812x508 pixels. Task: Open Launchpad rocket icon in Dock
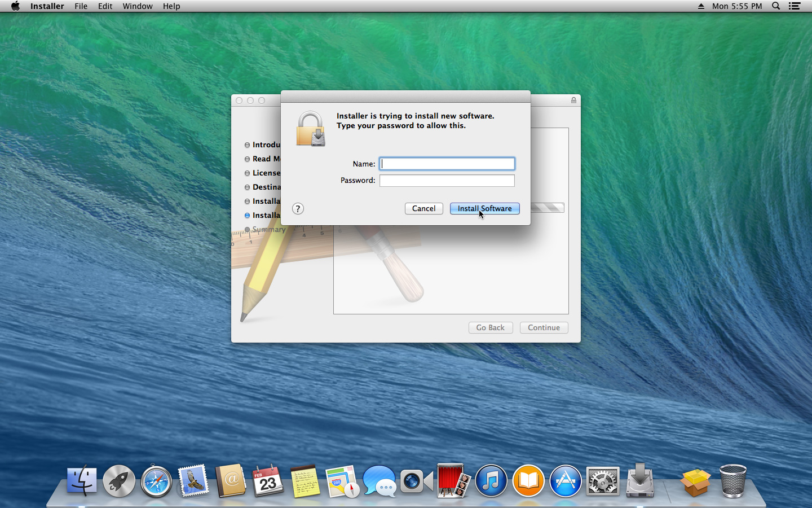[x=119, y=481]
